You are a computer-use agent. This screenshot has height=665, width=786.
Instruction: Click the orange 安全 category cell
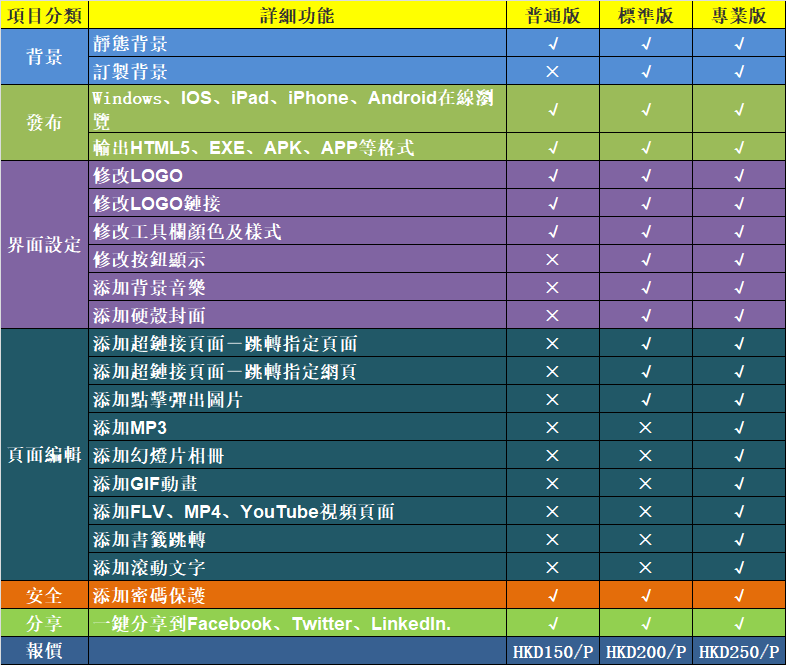[44, 596]
